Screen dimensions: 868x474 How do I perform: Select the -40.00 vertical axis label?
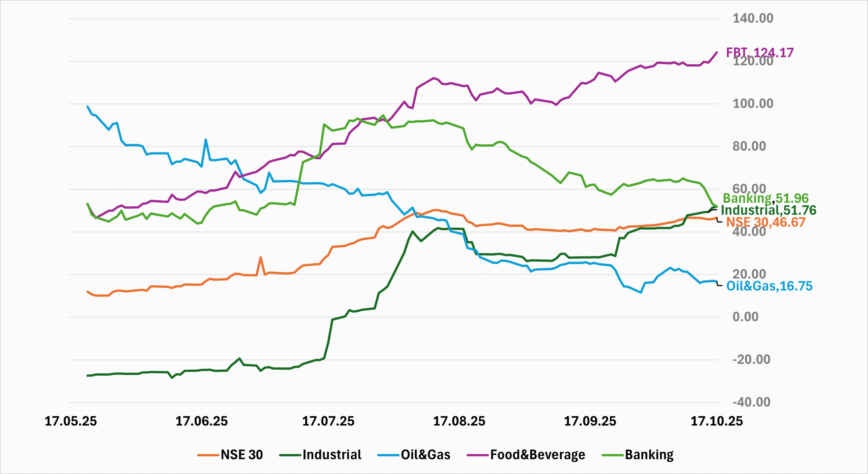pyautogui.click(x=751, y=402)
